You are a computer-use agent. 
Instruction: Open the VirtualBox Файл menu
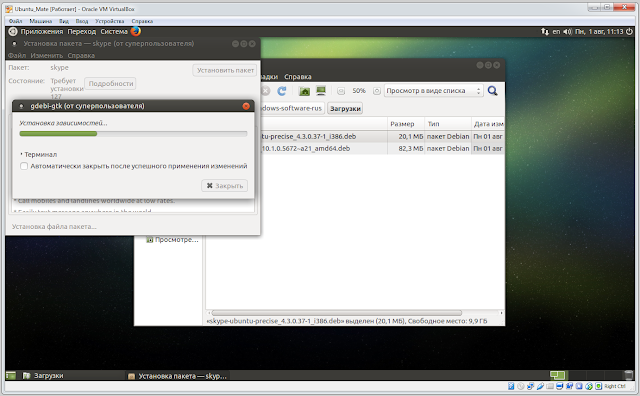[x=16, y=21]
